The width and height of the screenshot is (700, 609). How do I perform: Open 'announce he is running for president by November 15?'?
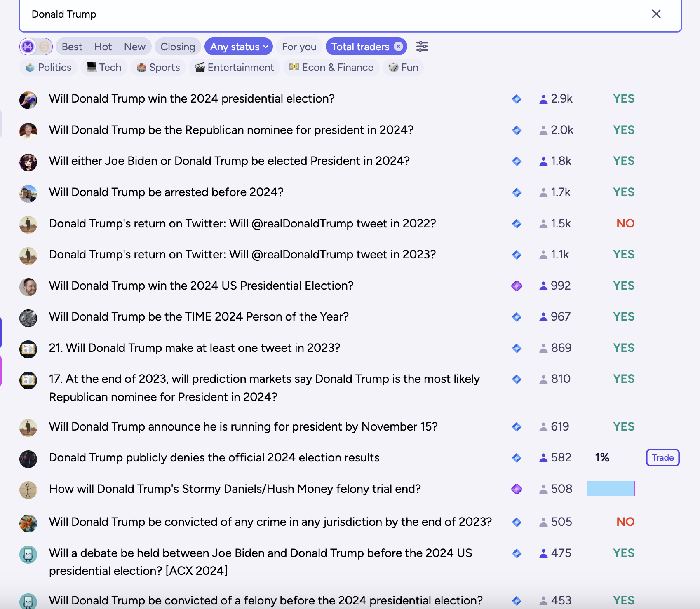(243, 427)
